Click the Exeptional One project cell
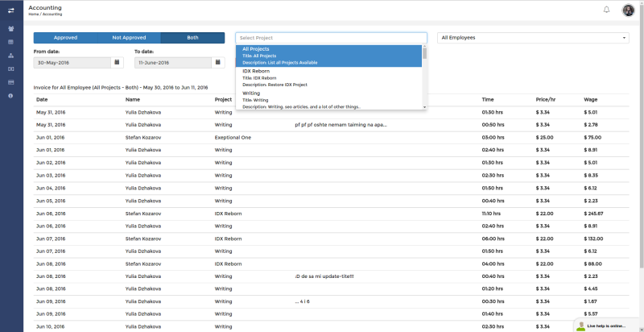 (233, 138)
